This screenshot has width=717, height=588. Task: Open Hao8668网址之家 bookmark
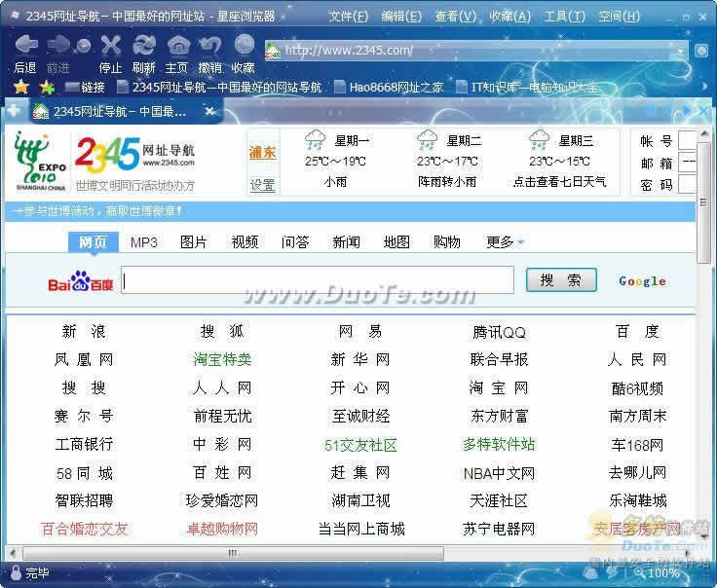389,87
